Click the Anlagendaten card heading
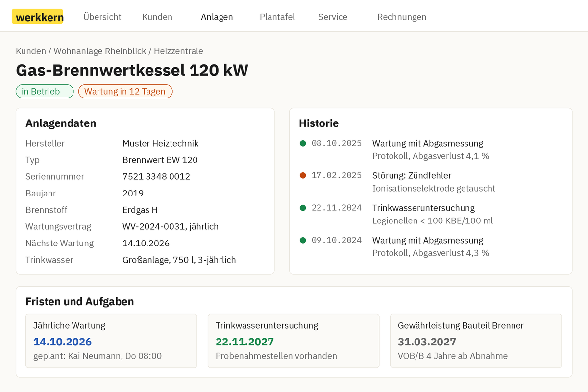 pos(61,123)
